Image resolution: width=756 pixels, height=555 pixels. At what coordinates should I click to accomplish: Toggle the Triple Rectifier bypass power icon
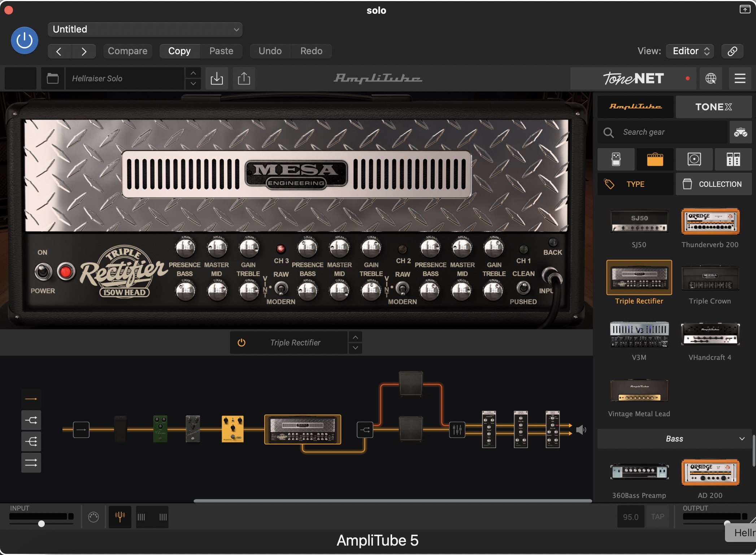[x=242, y=343]
